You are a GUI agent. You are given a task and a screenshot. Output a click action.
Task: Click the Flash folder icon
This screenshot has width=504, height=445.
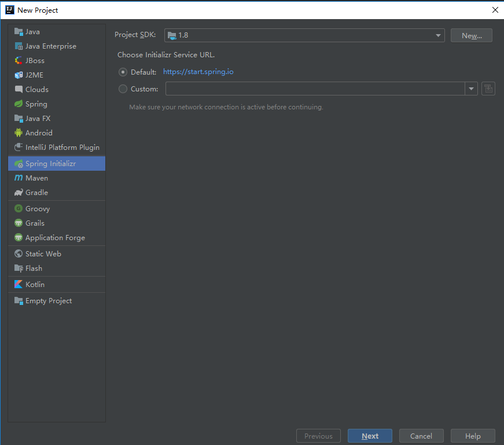tap(19, 268)
